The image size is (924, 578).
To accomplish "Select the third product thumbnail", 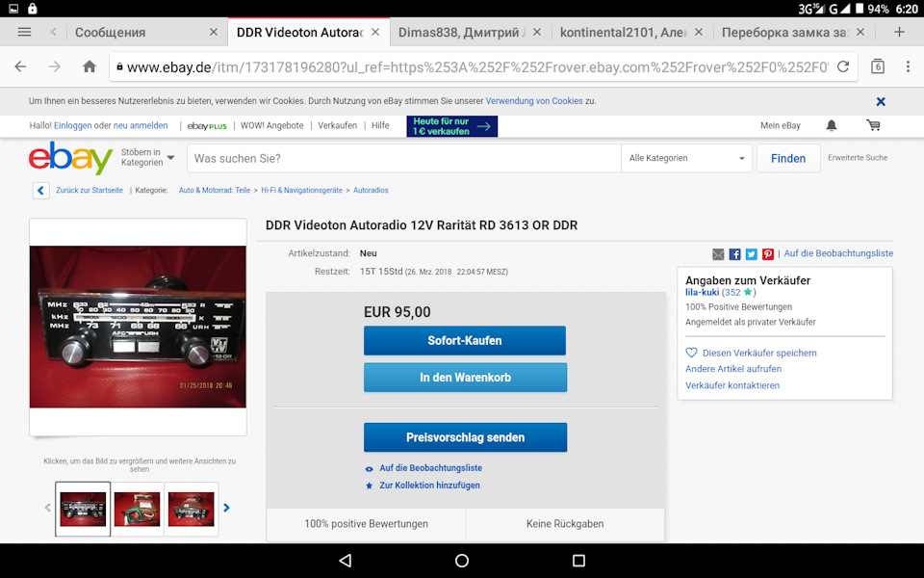I will pos(191,509).
